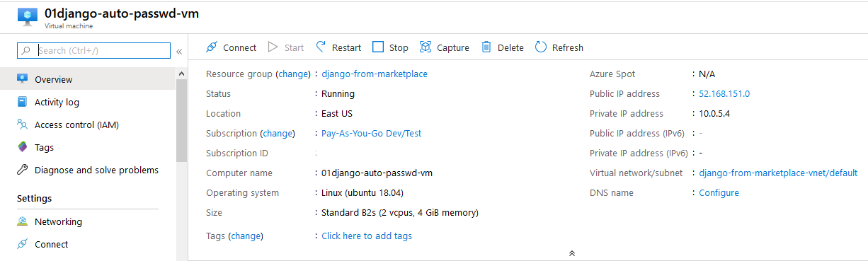Click here to add tags link
This screenshot has width=868, height=261.
367,236
